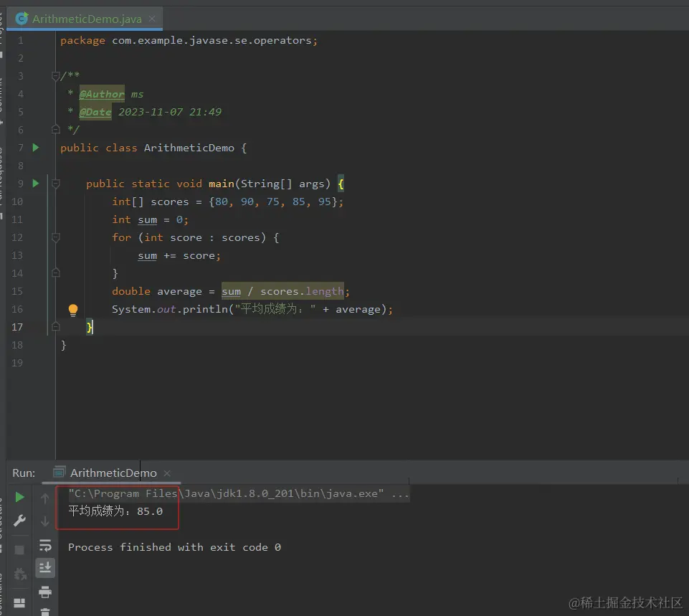The height and width of the screenshot is (616, 689).
Task: Close the ArithmeticDemo run tab
Action: pos(167,473)
